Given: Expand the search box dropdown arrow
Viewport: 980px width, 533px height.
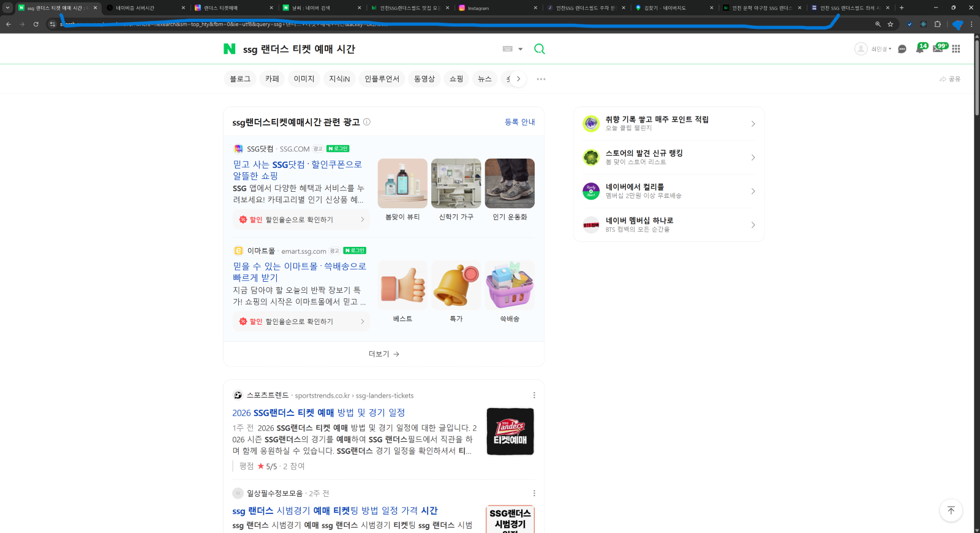Looking at the screenshot, I should point(521,49).
